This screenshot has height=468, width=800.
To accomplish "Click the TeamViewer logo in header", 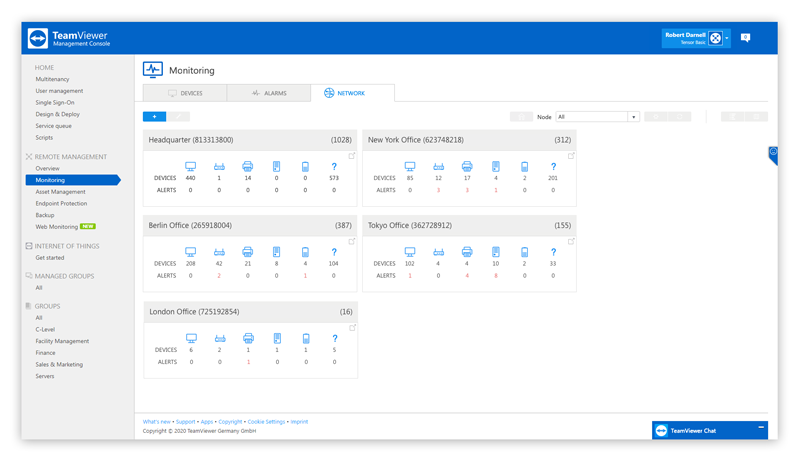I will pos(38,38).
